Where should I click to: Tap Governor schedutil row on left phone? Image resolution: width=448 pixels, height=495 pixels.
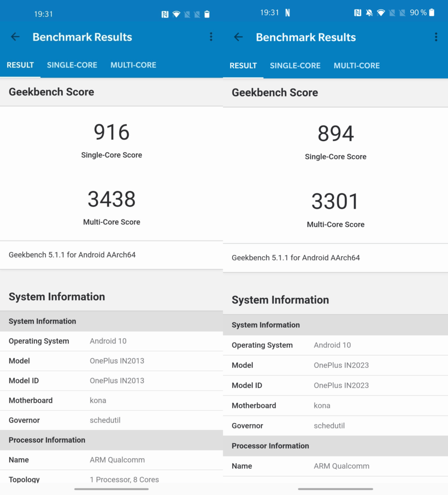[x=112, y=420]
